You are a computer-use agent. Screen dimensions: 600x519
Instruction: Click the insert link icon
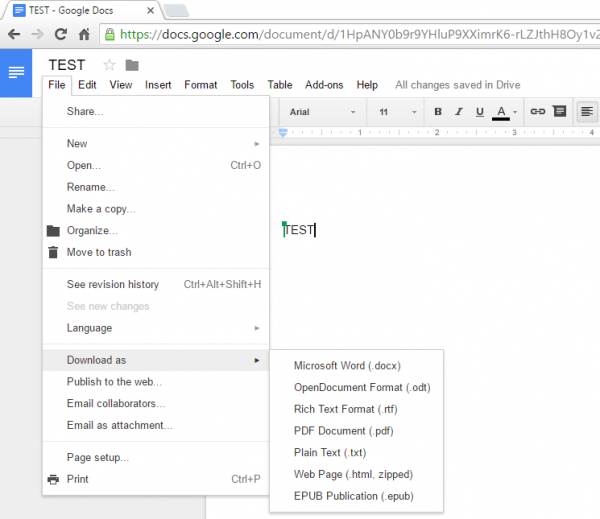click(x=538, y=111)
